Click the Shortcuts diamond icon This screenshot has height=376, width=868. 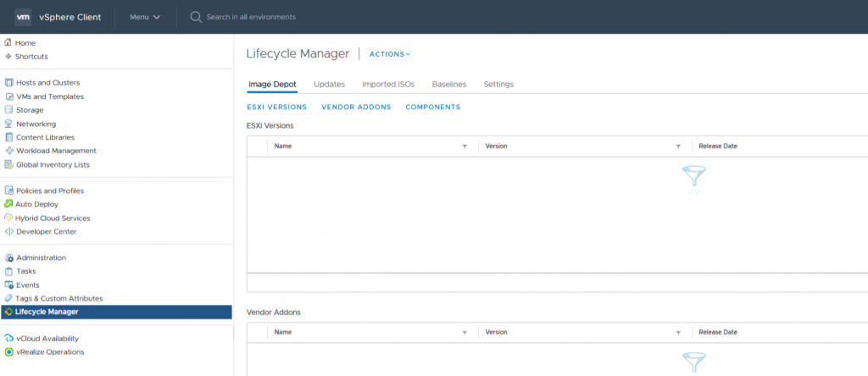pos(8,57)
